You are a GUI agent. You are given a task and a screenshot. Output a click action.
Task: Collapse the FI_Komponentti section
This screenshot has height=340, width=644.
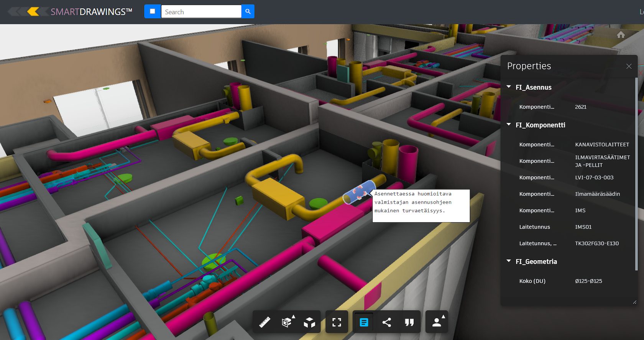(x=509, y=125)
